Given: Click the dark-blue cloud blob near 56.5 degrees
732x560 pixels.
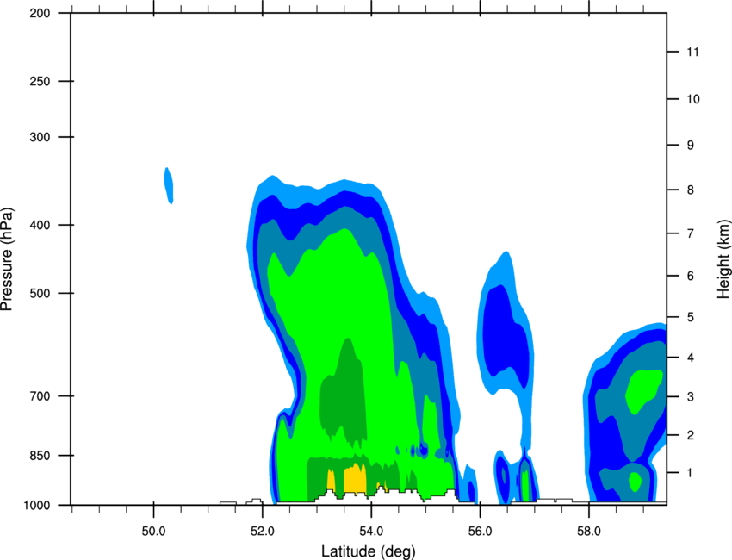Looking at the screenshot, I should (506, 334).
